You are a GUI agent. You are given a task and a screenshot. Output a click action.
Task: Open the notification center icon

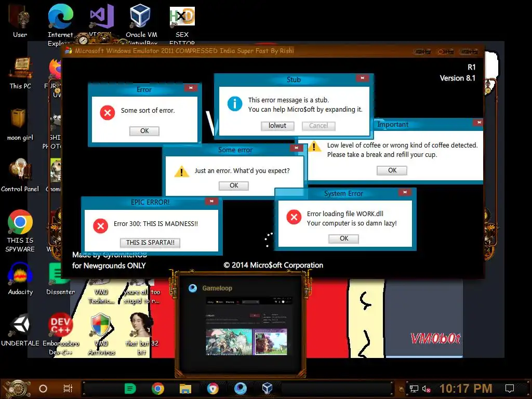pyautogui.click(x=510, y=389)
